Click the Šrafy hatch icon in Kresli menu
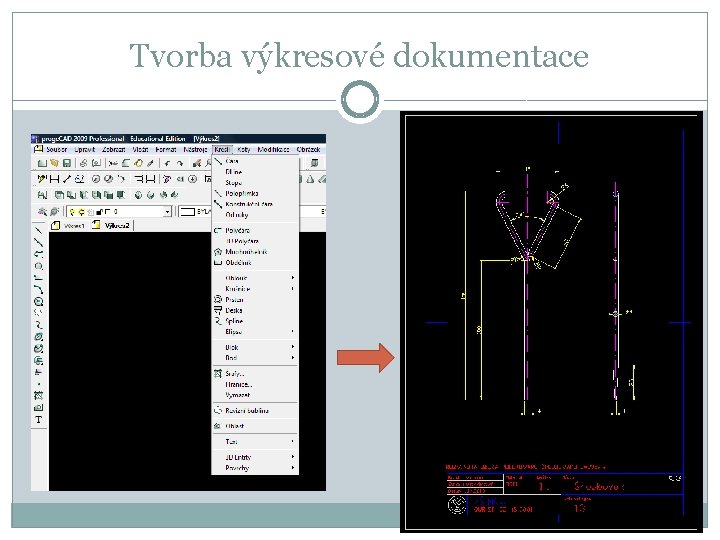This screenshot has width=720, height=540. tap(218, 373)
